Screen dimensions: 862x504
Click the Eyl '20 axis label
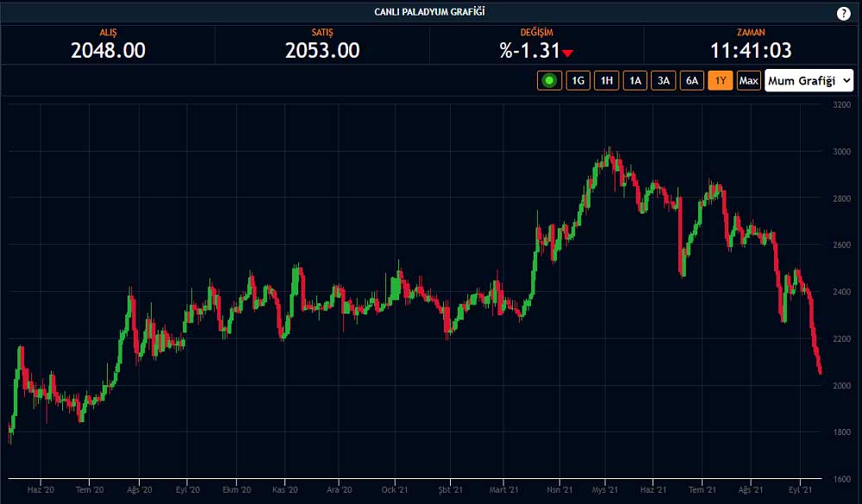click(187, 489)
